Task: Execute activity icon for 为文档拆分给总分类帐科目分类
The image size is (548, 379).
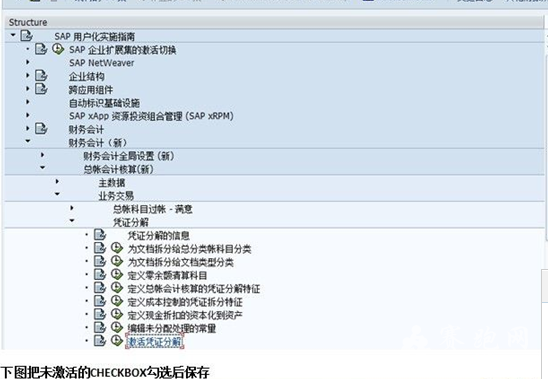Action: (x=117, y=248)
